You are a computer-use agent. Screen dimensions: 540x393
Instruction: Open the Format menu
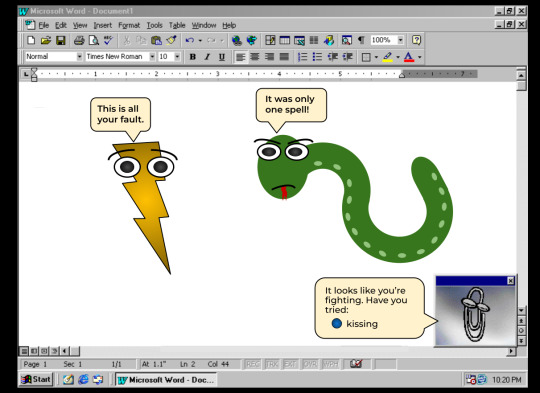(x=129, y=25)
